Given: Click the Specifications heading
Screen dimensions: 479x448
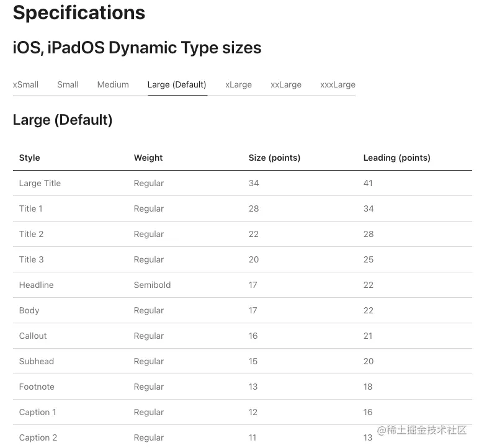Looking at the screenshot, I should pos(79,13).
